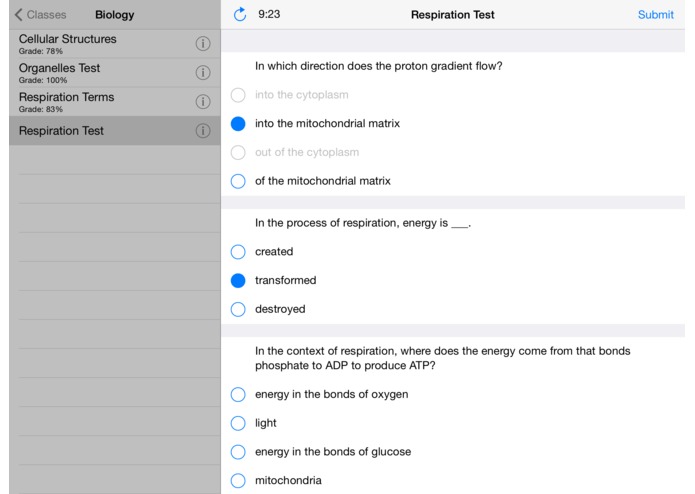Click the Respiration Test header title
The image size is (695, 494).
[453, 15]
